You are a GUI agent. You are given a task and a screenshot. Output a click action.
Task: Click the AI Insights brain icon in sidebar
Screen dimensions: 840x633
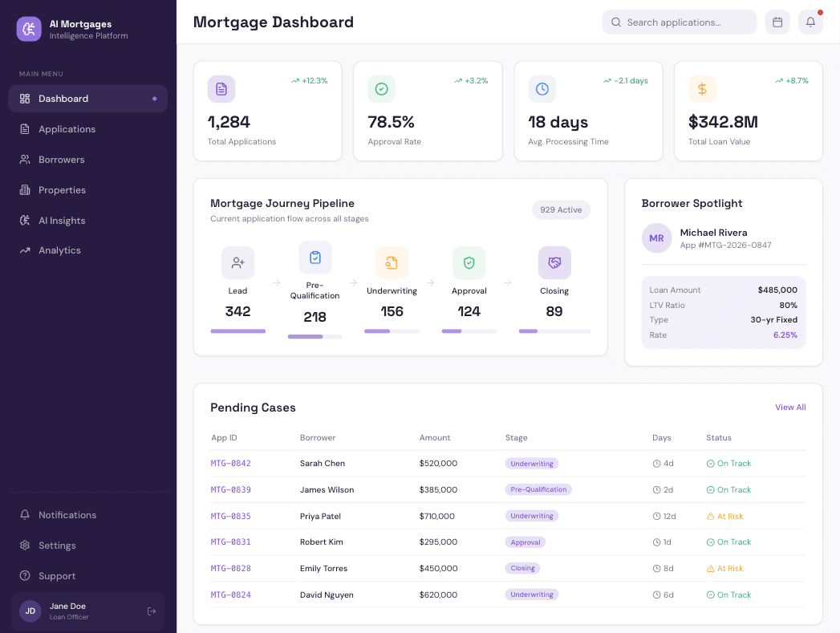click(x=25, y=220)
